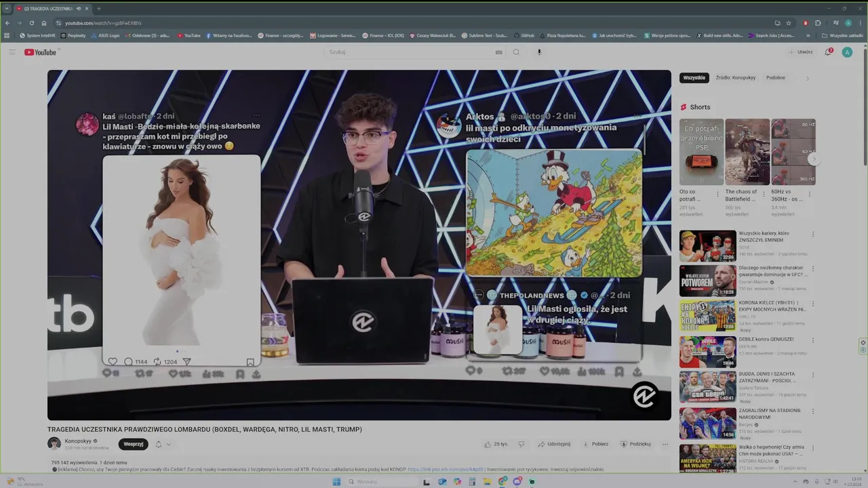Open the Konopskyy channel avatar
The height and width of the screenshot is (488, 868).
point(54,444)
